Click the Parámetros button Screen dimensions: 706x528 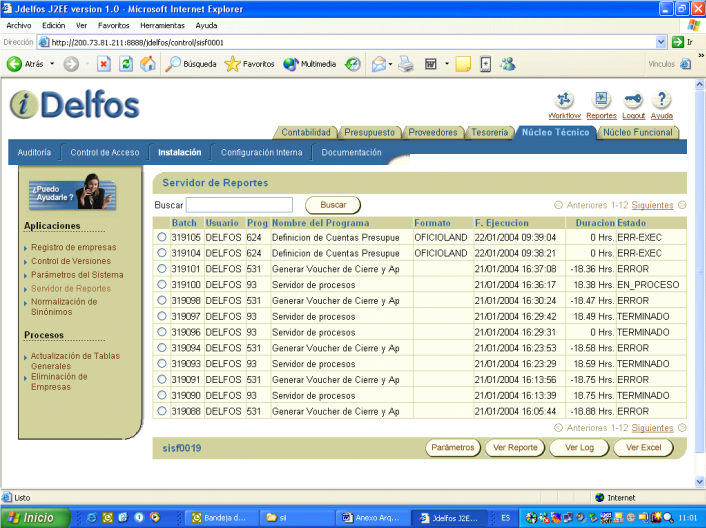coord(453,447)
